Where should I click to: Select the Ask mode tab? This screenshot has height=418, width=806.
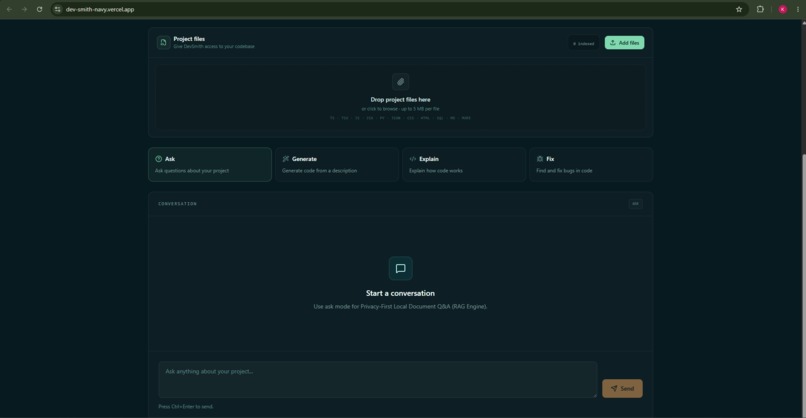(x=210, y=165)
